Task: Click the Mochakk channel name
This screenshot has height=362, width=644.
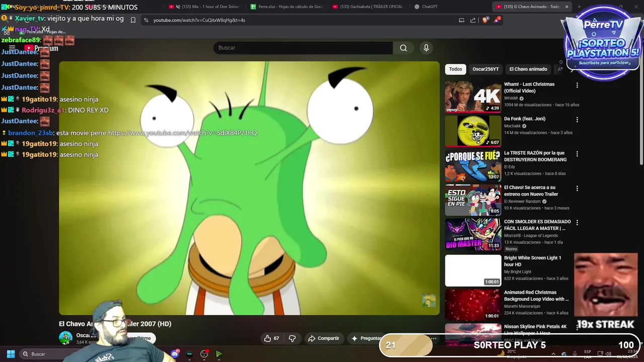Action: point(512,126)
